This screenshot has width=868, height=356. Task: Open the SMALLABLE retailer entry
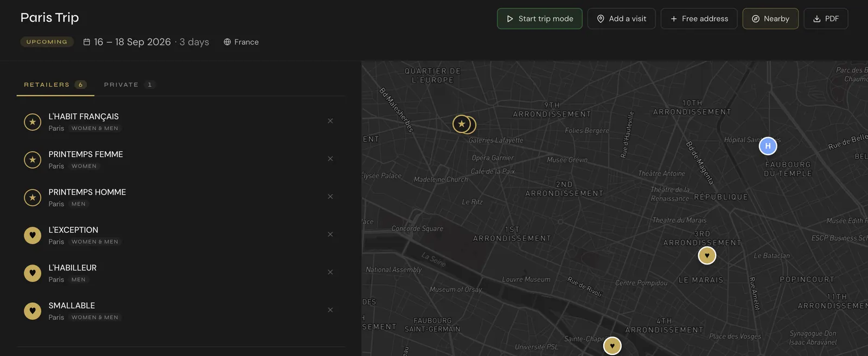tap(181, 311)
